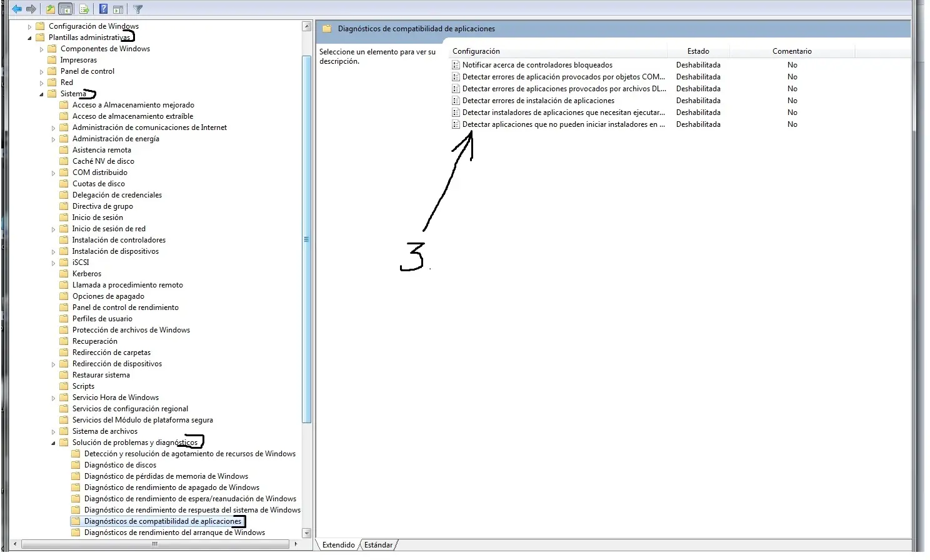Screen dimensions: 930x560
Task: Click the folder icon next to Impresoras
Action: click(x=52, y=60)
